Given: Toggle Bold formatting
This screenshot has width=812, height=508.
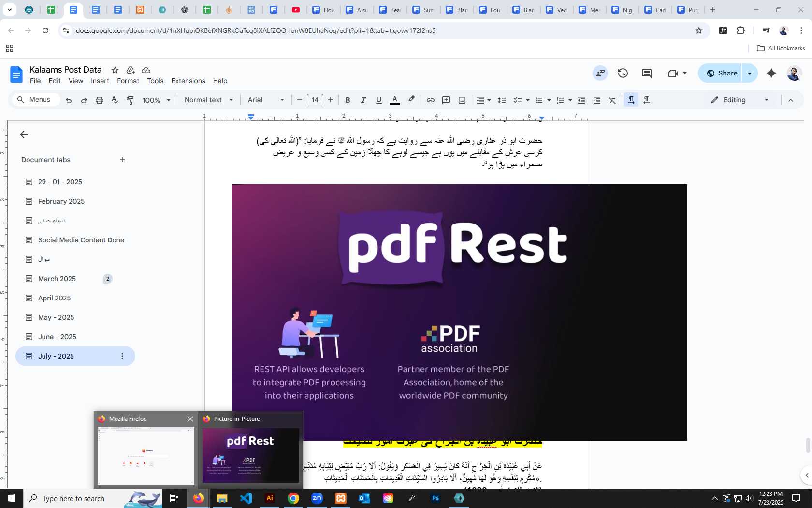Looking at the screenshot, I should (x=348, y=100).
